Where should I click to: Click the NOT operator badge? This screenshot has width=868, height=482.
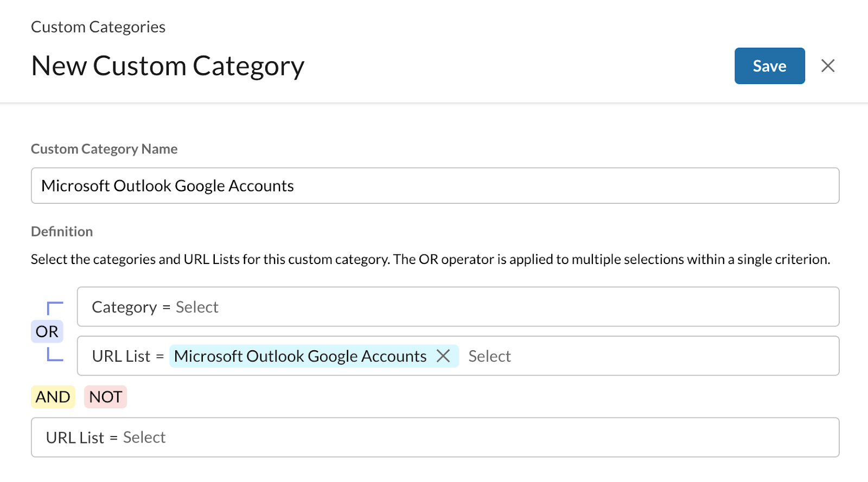[105, 397]
